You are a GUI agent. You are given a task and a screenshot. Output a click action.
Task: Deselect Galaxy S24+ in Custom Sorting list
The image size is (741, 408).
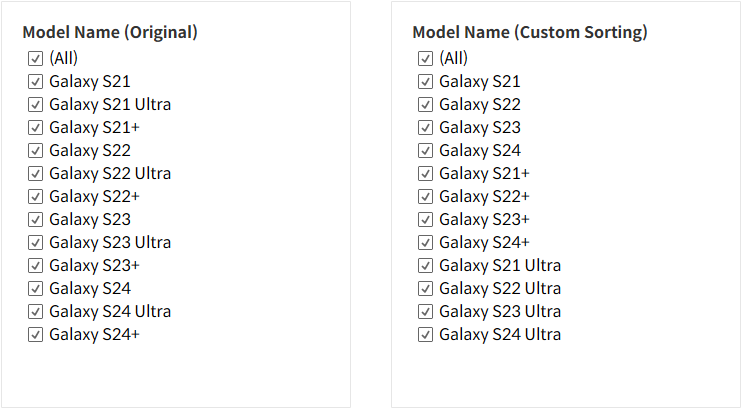pos(426,242)
